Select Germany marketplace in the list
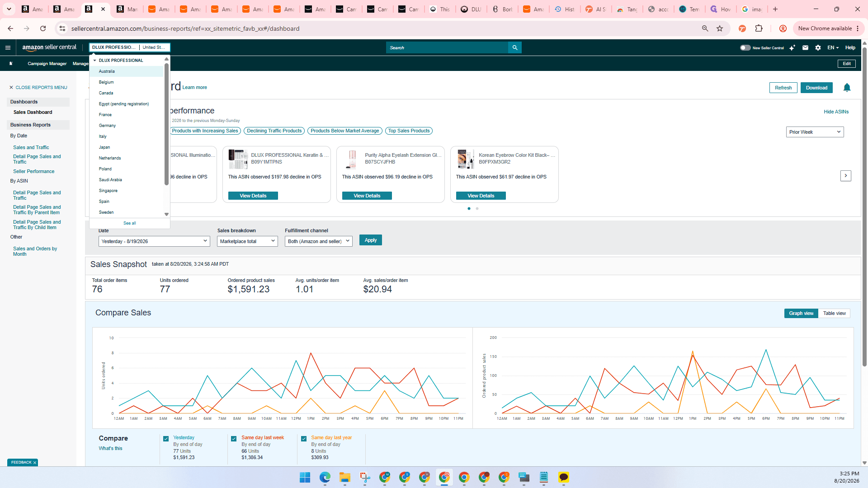Image resolution: width=868 pixels, height=488 pixels. click(x=126, y=126)
